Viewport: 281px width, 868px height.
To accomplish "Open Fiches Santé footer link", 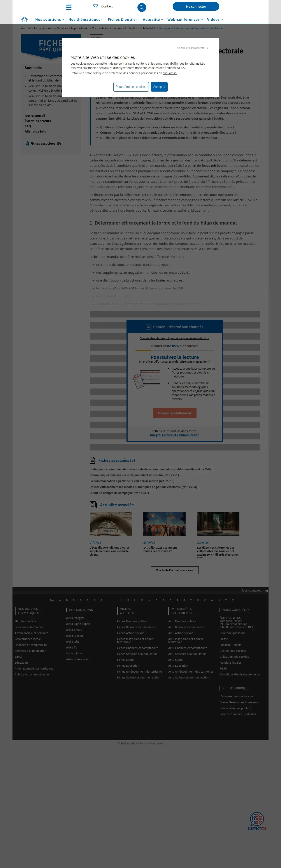I will (125, 660).
